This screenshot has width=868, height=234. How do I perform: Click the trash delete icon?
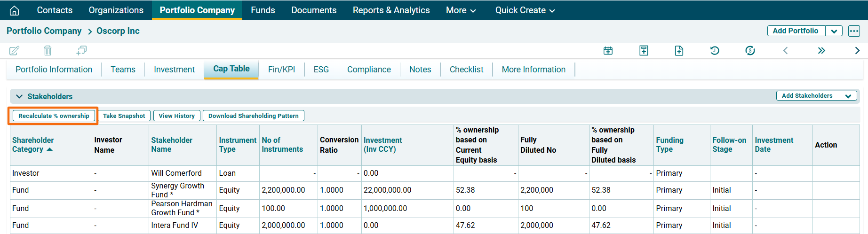(48, 50)
